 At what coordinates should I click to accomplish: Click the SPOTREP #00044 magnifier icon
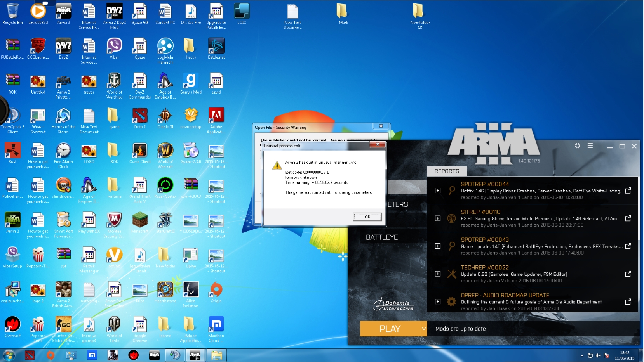click(x=451, y=191)
